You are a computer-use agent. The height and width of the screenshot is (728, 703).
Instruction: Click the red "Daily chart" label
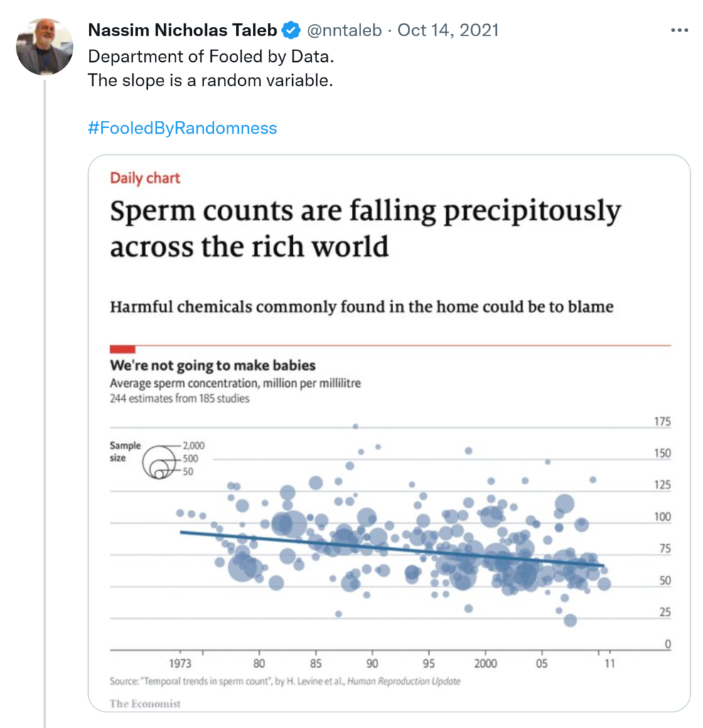145,178
